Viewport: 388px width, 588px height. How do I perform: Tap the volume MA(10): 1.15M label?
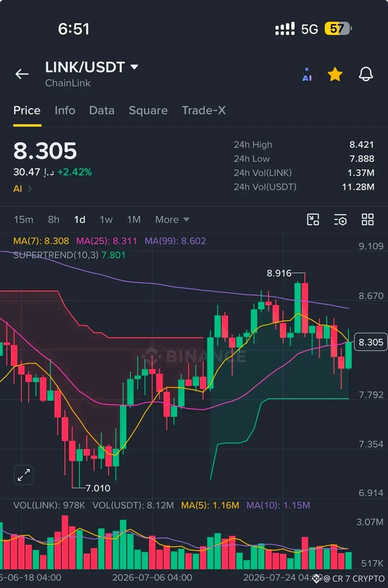pos(278,505)
